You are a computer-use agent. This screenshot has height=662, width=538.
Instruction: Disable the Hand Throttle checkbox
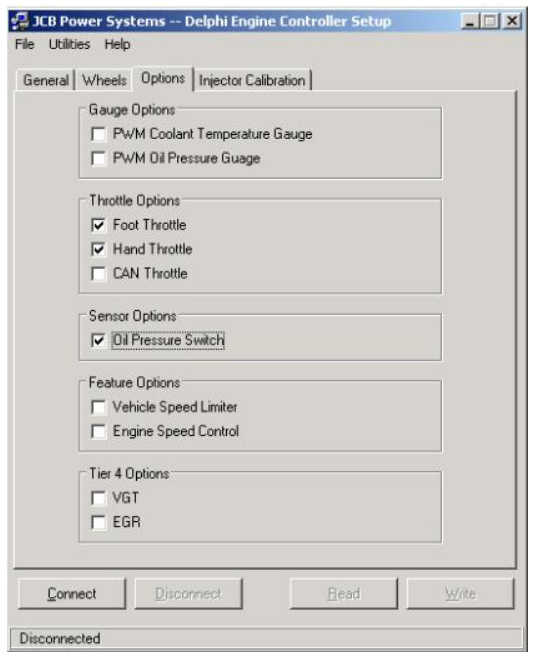pyautogui.click(x=98, y=250)
